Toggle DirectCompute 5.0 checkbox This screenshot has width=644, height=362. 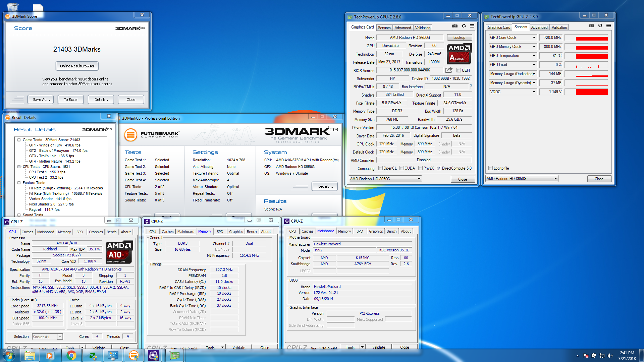439,168
